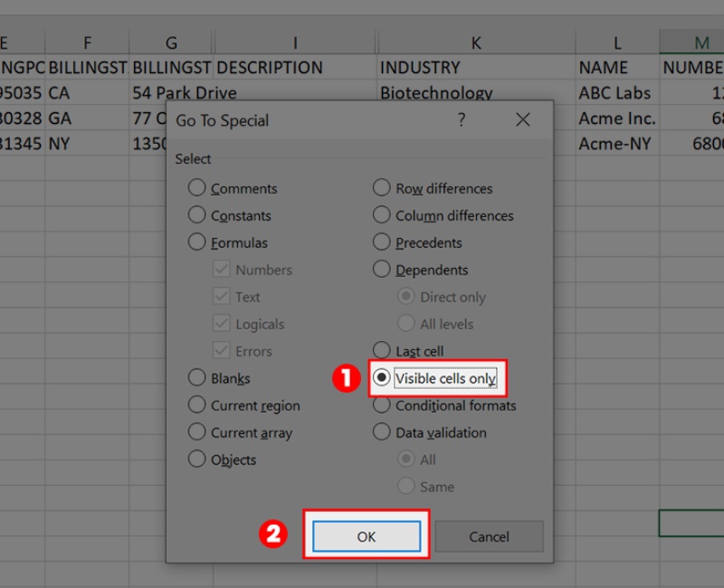724x588 pixels.
Task: Select Visible cells only option
Action: 382,378
